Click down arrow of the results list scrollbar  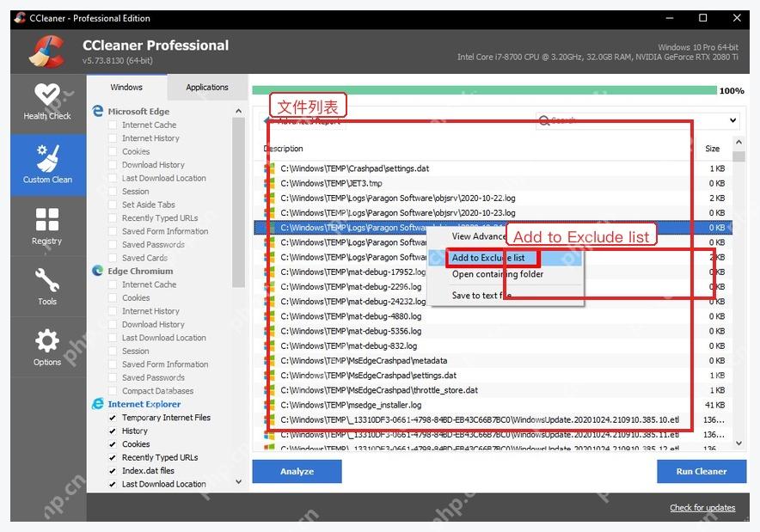739,443
